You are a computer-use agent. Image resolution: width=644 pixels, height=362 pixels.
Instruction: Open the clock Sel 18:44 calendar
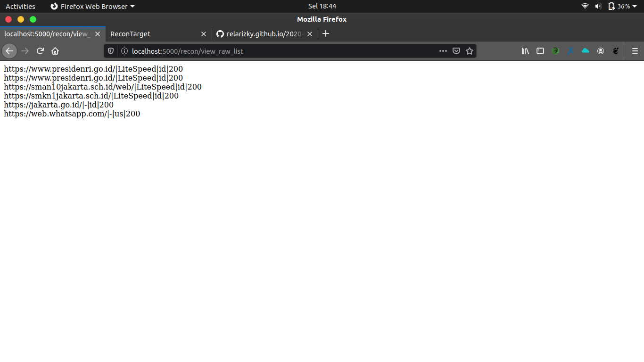(x=322, y=6)
